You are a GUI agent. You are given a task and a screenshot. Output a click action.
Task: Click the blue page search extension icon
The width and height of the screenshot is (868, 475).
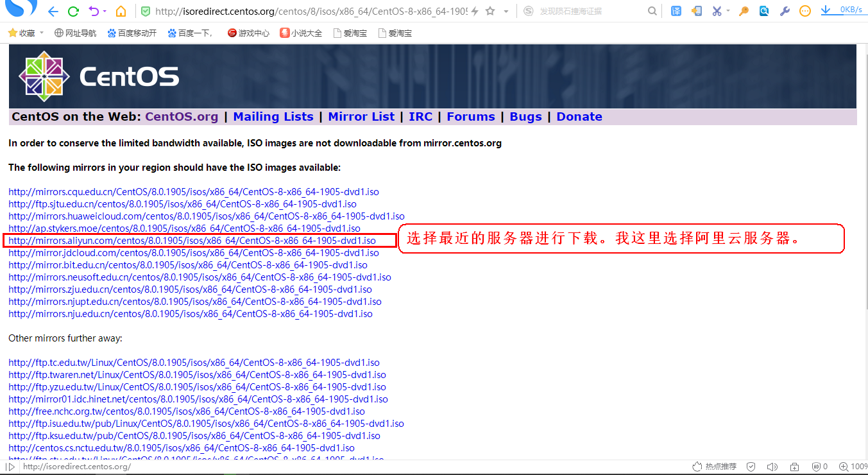(x=764, y=11)
